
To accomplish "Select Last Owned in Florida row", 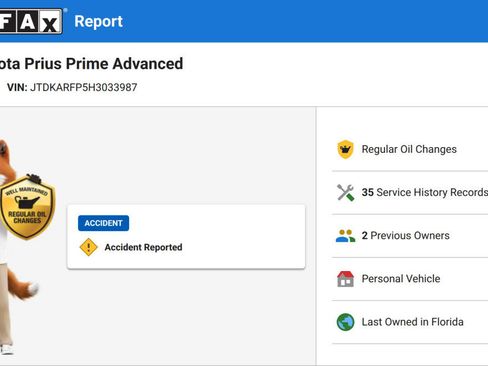I will 410,322.
